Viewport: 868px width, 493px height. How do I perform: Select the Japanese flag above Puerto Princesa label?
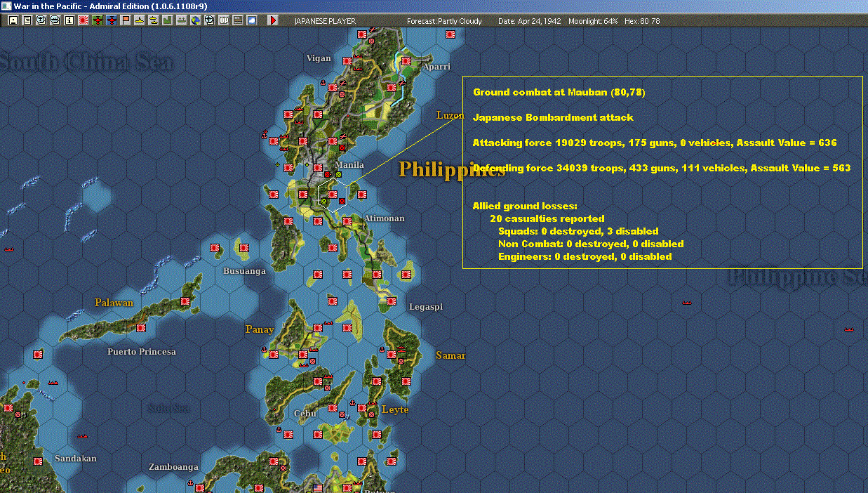pos(141,327)
